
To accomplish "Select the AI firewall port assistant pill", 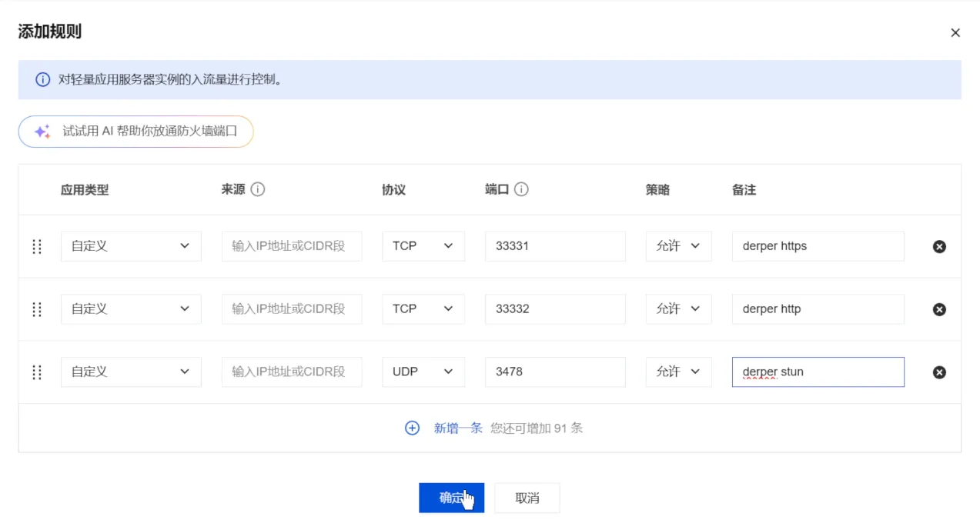I will (135, 132).
